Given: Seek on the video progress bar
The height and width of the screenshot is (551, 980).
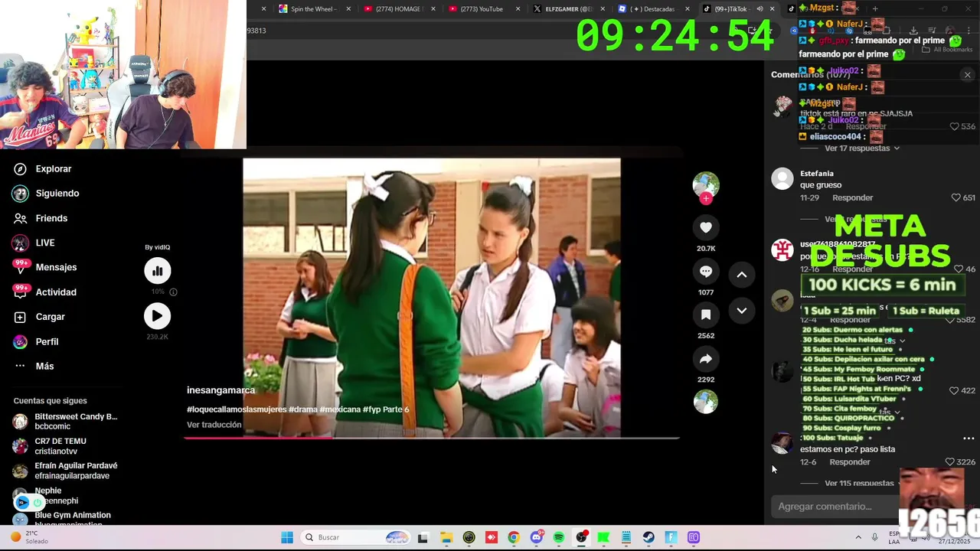Looking at the screenshot, I should 431,438.
